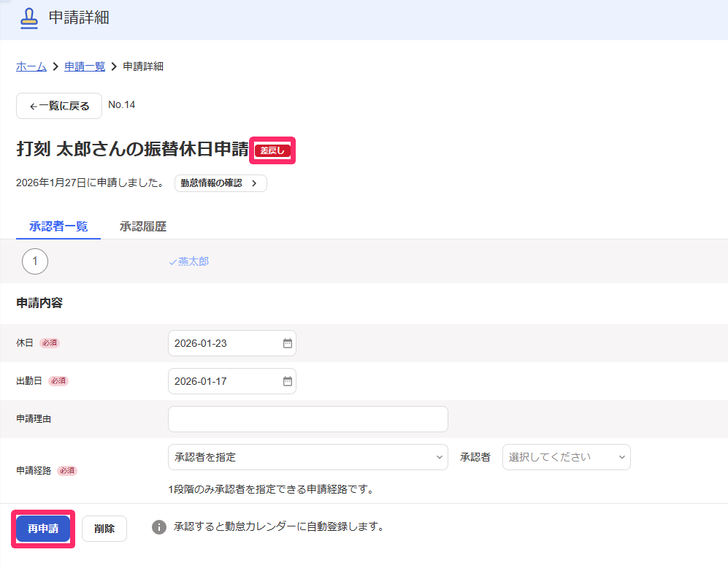Click the 削除 button

pyautogui.click(x=104, y=529)
